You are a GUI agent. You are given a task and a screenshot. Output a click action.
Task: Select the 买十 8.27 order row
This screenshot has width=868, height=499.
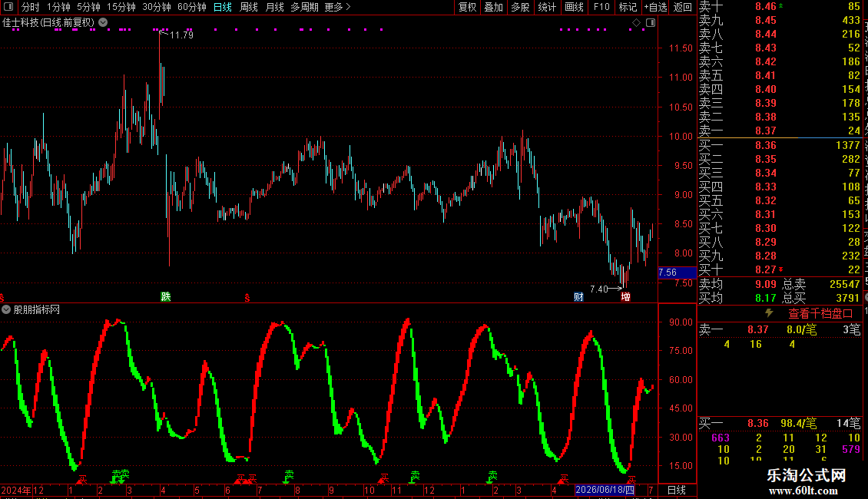pyautogui.click(x=780, y=269)
